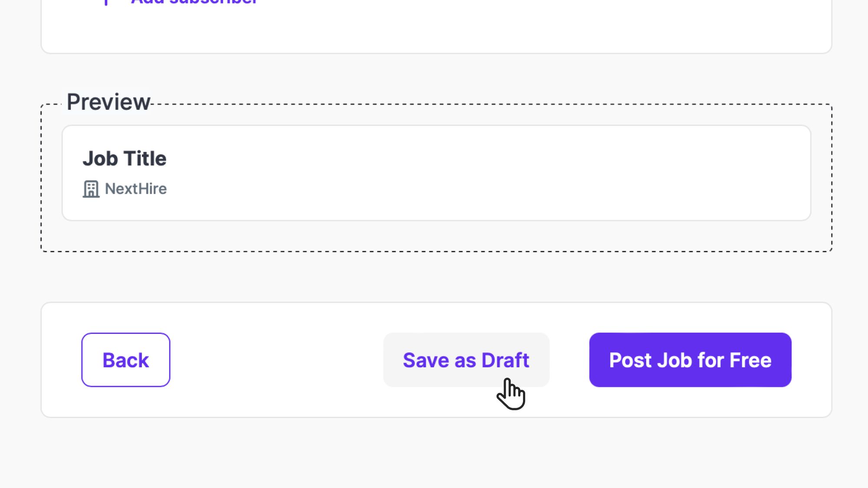Click the NextHire company name

136,189
